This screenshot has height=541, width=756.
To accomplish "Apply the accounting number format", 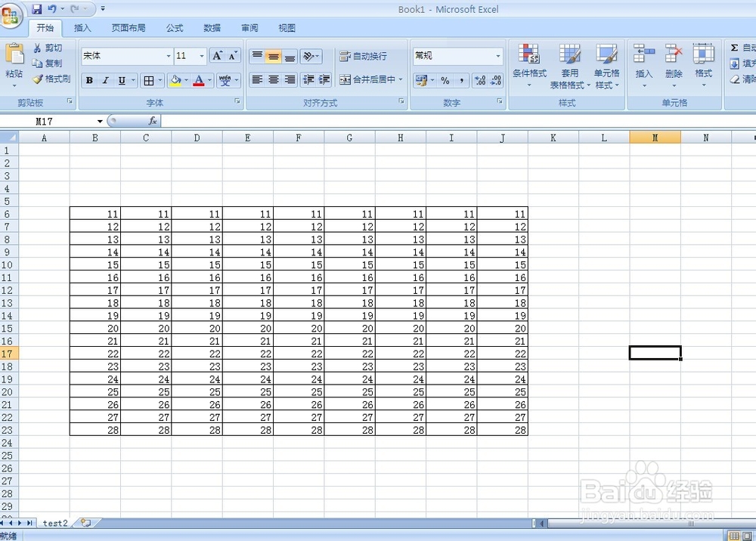I will click(421, 80).
